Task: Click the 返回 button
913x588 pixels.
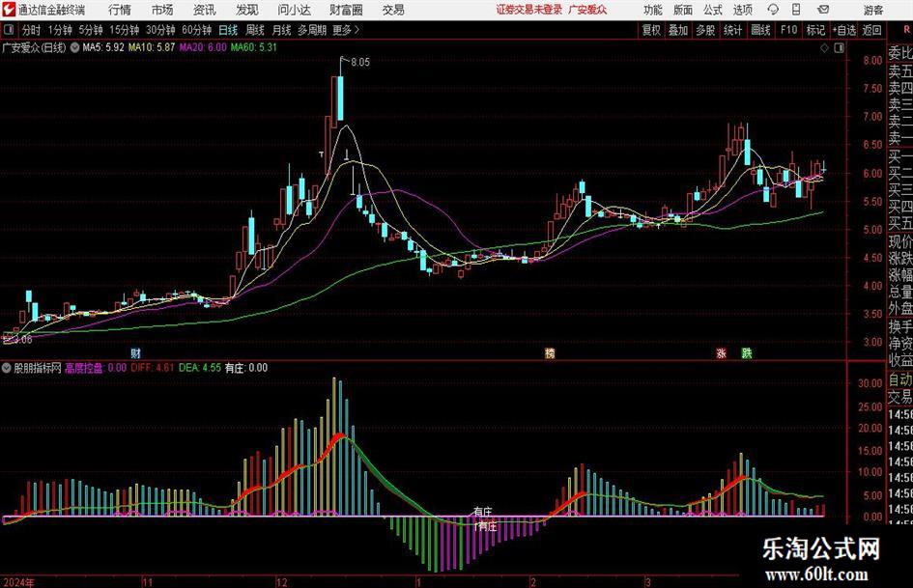Action: 871,30
